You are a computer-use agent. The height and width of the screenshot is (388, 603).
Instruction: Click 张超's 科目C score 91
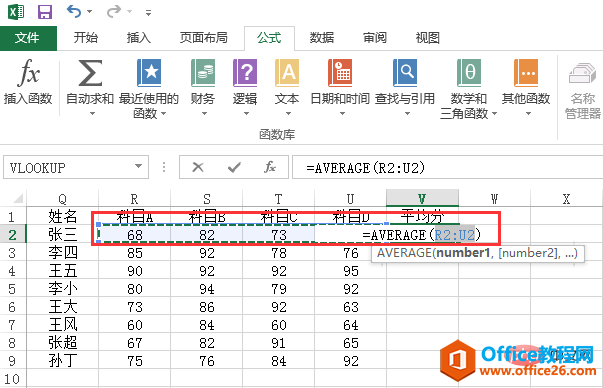tap(278, 343)
